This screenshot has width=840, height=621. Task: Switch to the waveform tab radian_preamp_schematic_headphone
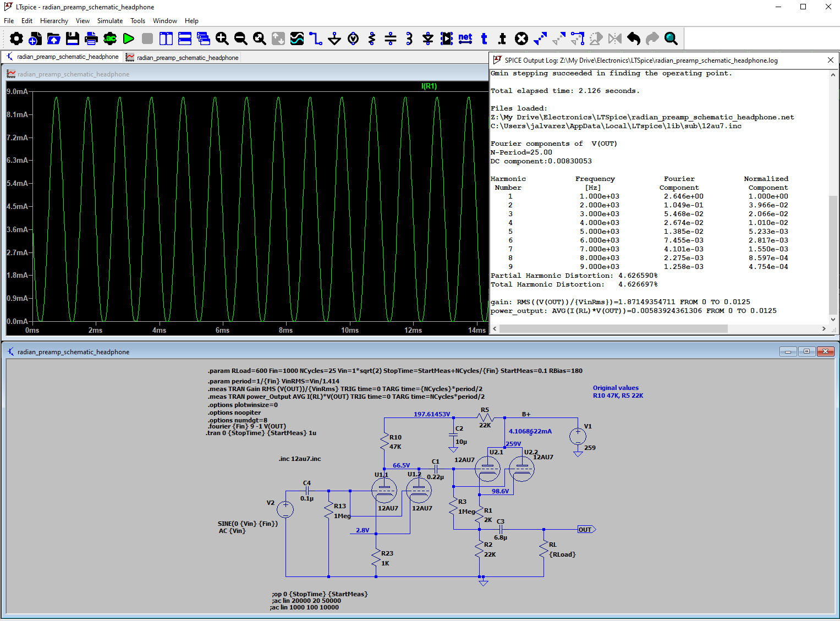pyautogui.click(x=183, y=57)
